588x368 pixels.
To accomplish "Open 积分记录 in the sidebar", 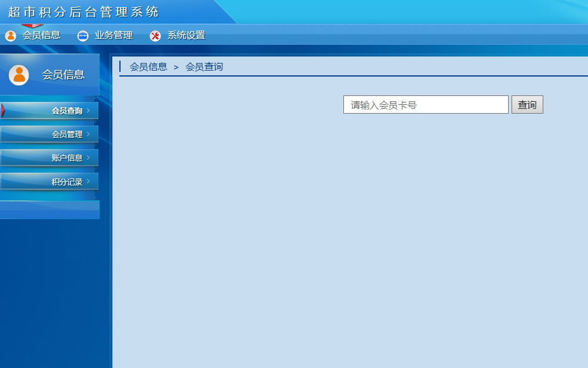I will pyautogui.click(x=66, y=182).
